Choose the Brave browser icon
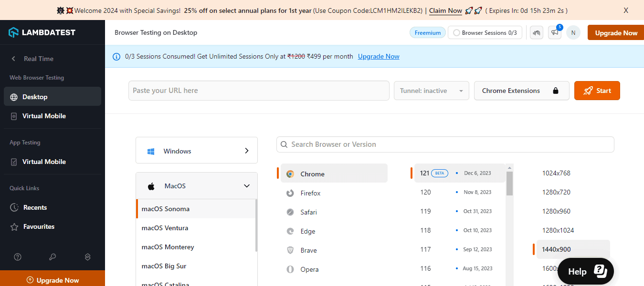644x286 pixels. click(290, 250)
